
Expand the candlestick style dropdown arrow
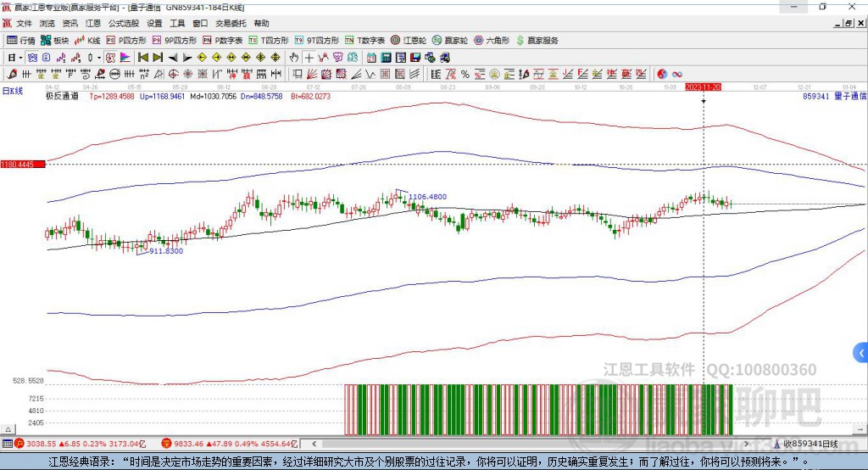pyautogui.click(x=98, y=58)
